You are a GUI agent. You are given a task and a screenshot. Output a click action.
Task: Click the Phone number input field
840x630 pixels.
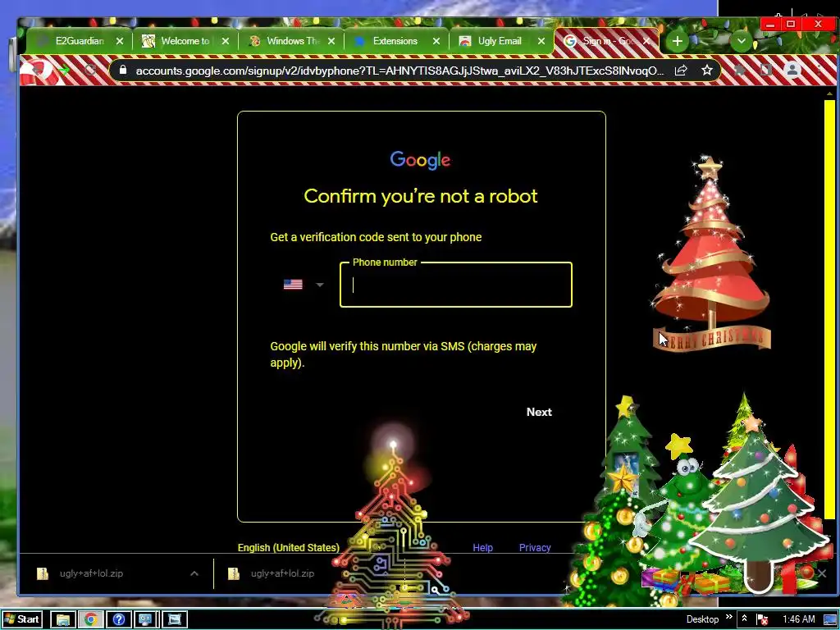point(456,285)
